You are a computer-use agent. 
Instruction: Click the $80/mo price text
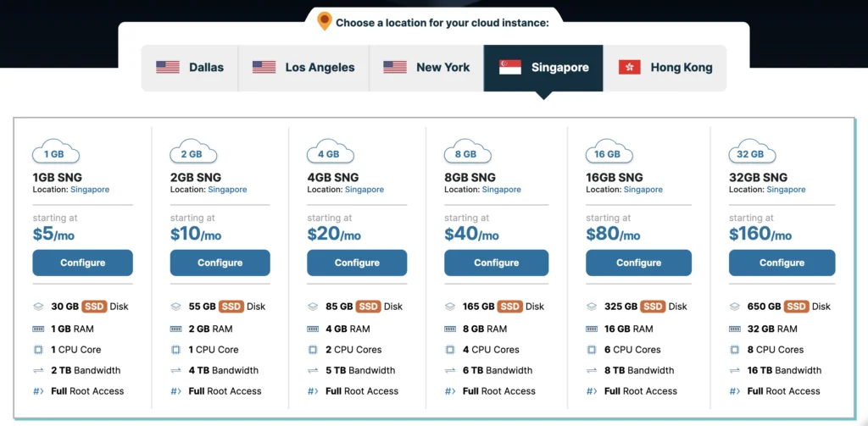614,235
